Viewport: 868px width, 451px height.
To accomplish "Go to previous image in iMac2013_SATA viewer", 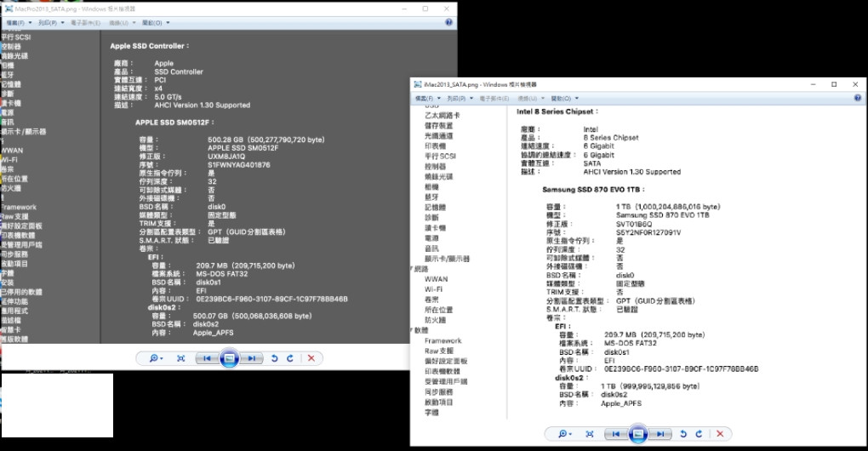I will (615, 434).
